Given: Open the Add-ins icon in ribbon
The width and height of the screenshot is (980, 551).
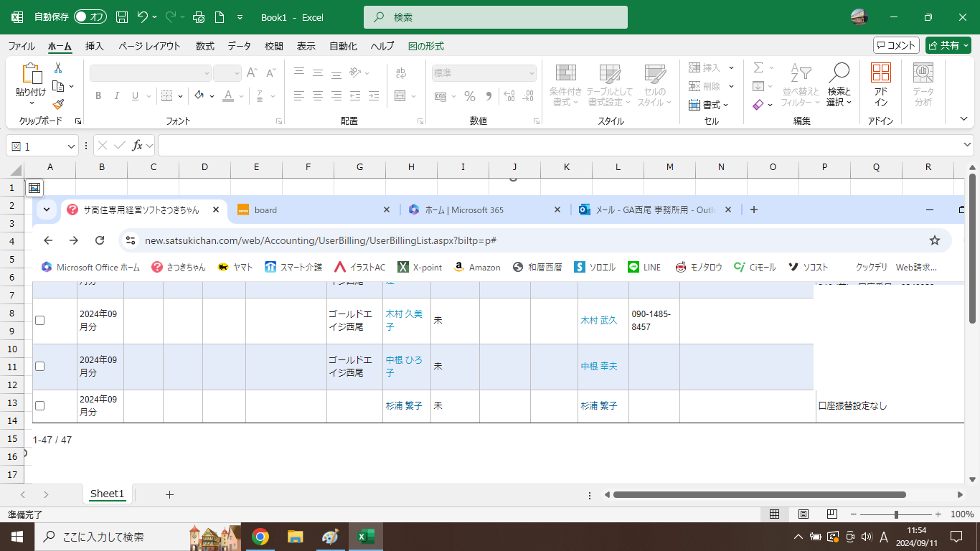Looking at the screenshot, I should click(x=880, y=83).
